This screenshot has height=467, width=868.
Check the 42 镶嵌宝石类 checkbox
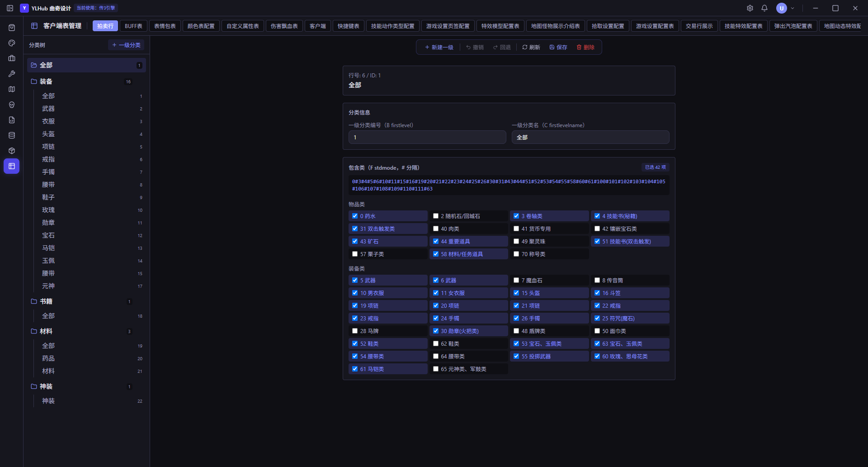pyautogui.click(x=597, y=229)
